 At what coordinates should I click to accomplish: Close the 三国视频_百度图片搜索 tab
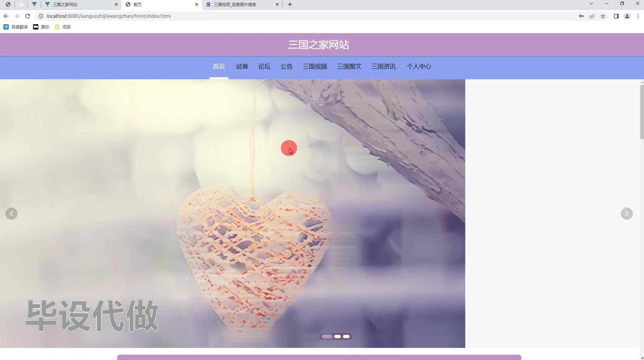(277, 4)
